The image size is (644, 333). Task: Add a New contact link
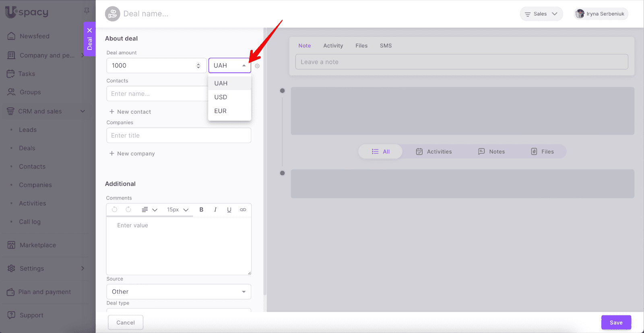(x=130, y=112)
